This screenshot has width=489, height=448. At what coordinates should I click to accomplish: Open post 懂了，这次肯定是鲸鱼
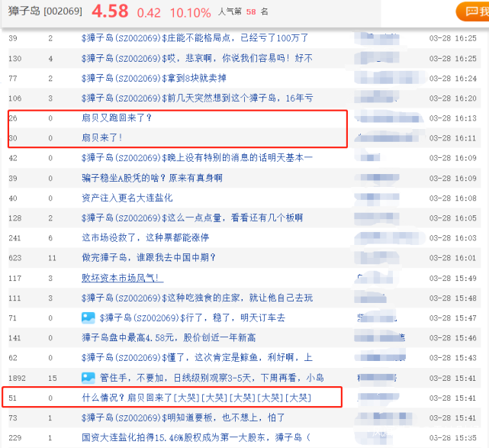(197, 358)
